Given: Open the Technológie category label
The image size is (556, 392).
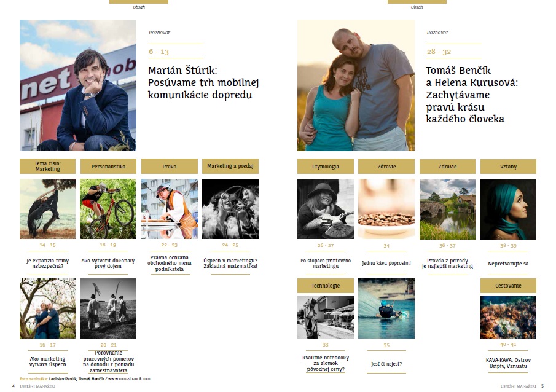Looking at the screenshot, I should pyautogui.click(x=326, y=286).
